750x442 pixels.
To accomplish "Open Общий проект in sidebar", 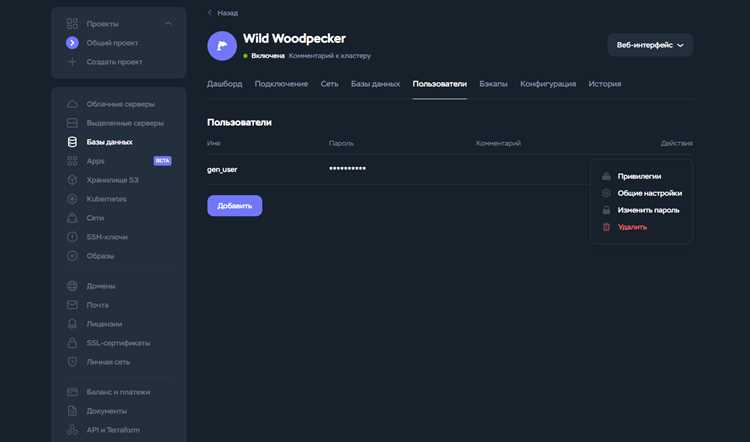I will pyautogui.click(x=112, y=43).
